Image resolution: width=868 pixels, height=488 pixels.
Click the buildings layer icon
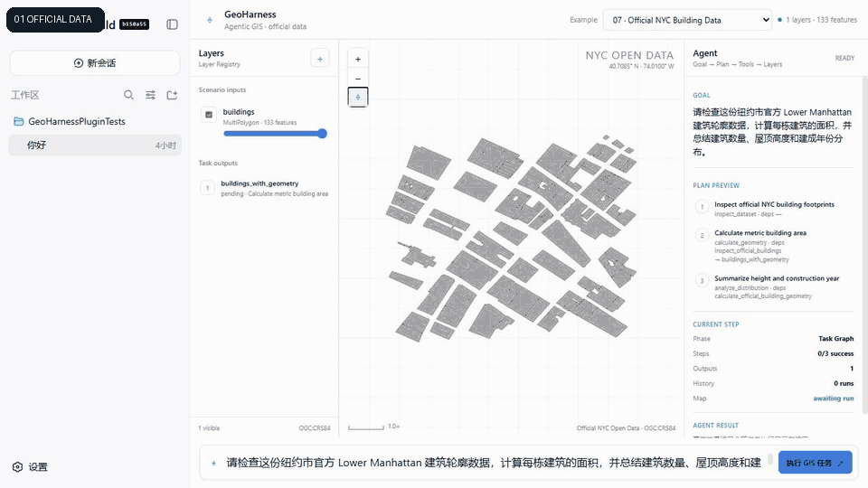(x=209, y=115)
